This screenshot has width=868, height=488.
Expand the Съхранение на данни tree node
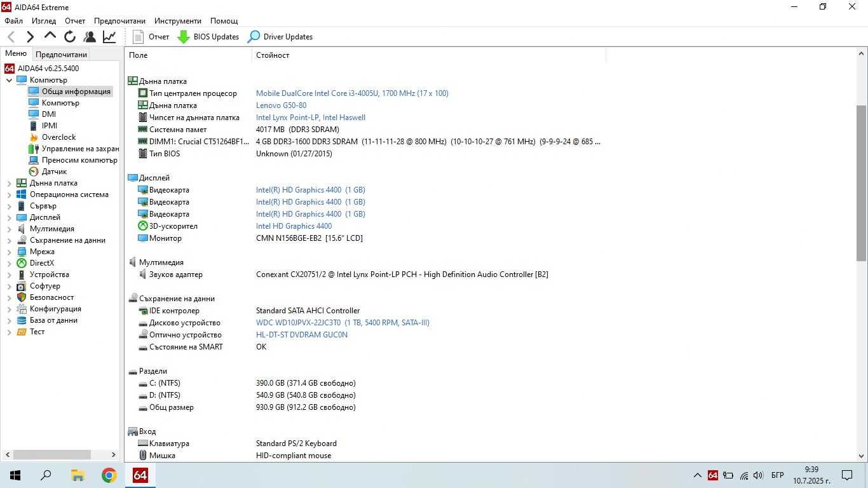pos(9,240)
